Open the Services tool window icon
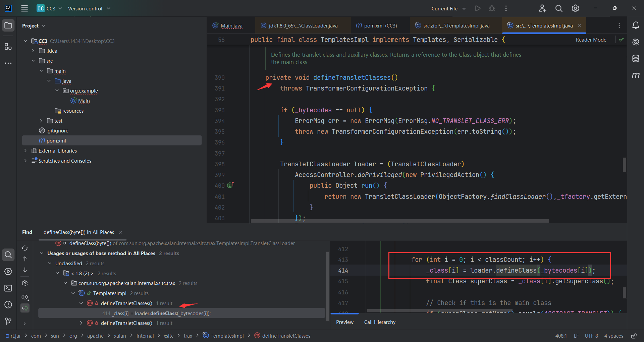 [8, 271]
